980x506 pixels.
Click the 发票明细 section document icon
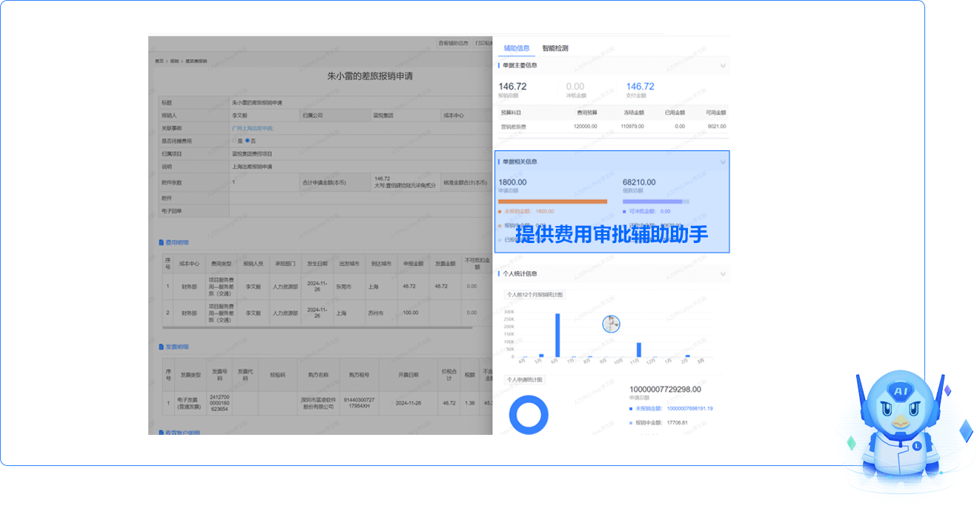(x=161, y=347)
